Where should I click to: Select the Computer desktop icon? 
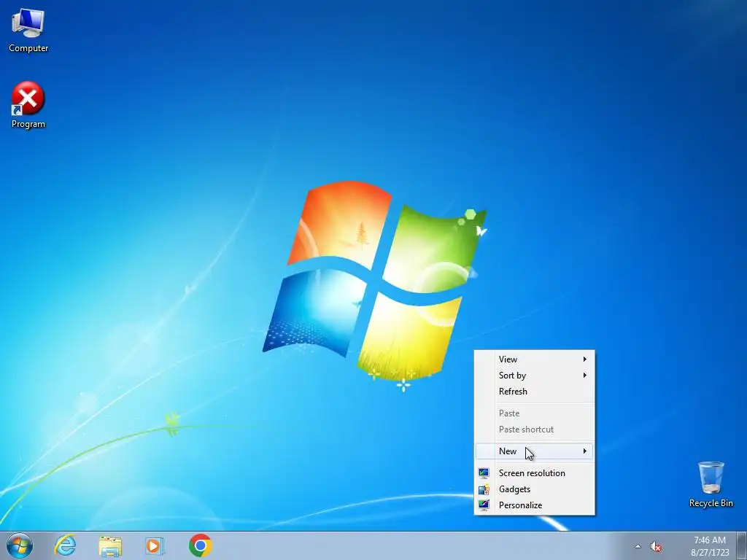point(28,31)
